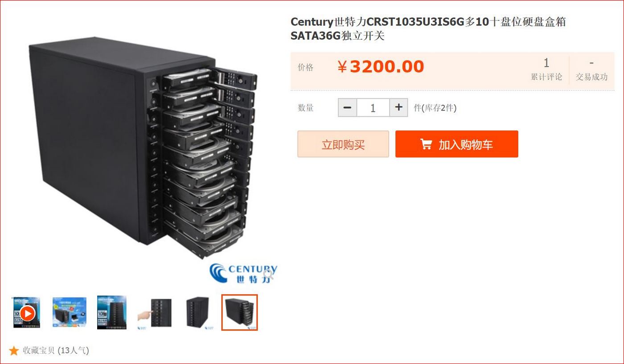
Task: Click the product title text
Action: [428, 29]
